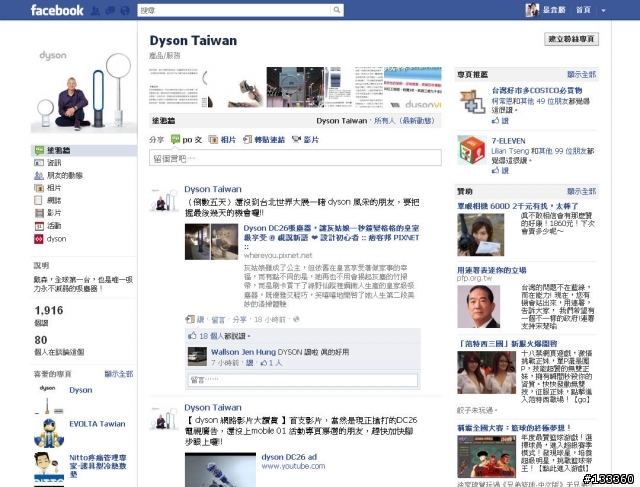Open Wallson Jen Hung profile link
The width and height of the screenshot is (640, 487).
click(243, 352)
